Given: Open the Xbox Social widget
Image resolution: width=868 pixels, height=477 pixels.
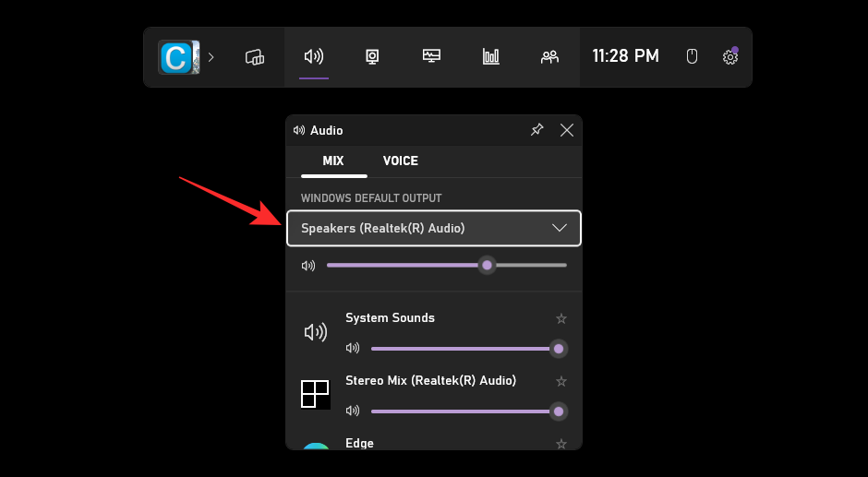Looking at the screenshot, I should 549,57.
